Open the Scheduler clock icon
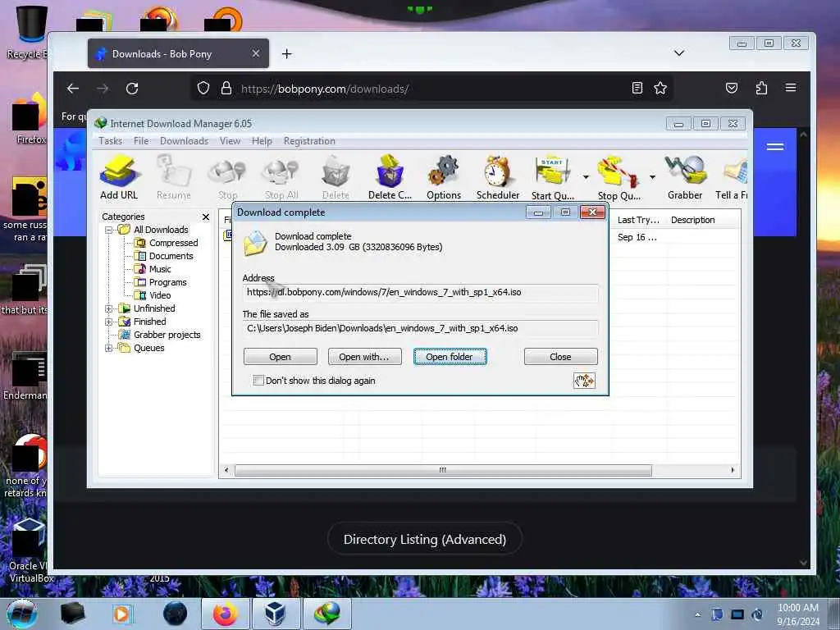This screenshot has height=630, width=840. 498,177
